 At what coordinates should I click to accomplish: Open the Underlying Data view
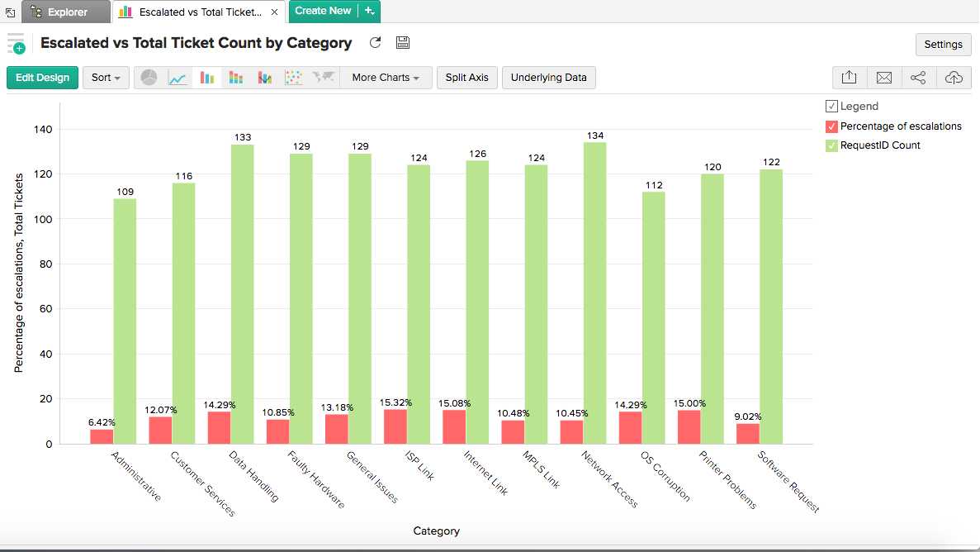tap(548, 77)
